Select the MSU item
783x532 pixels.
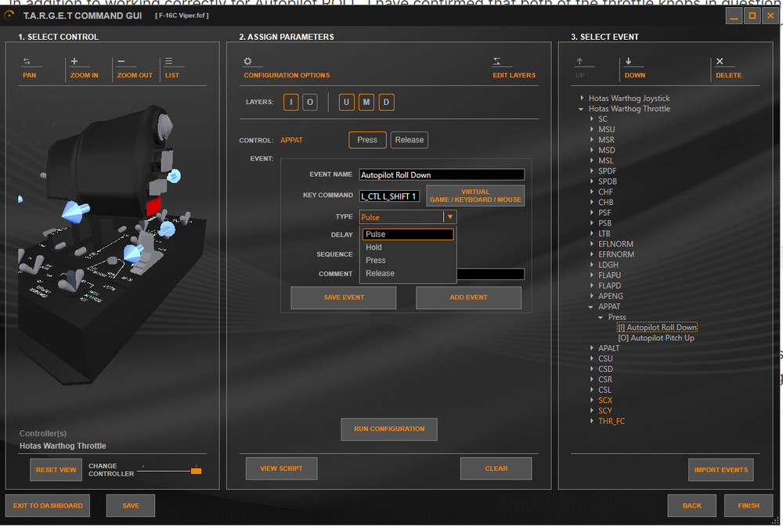click(x=607, y=130)
